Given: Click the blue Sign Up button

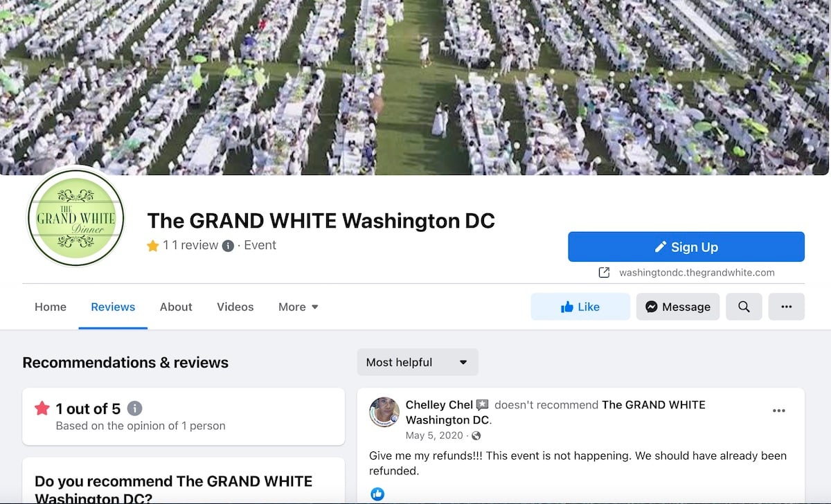Looking at the screenshot, I should click(686, 247).
